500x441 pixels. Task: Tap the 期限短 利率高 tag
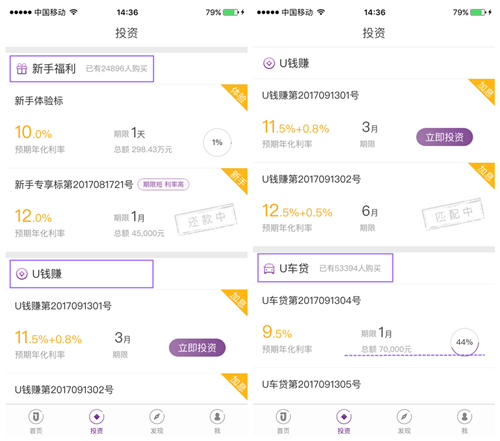(x=163, y=184)
